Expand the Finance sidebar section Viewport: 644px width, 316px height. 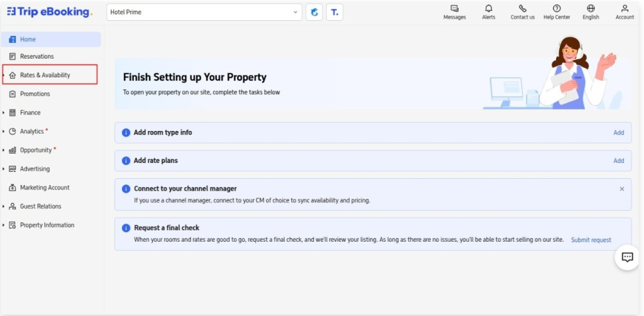point(30,113)
